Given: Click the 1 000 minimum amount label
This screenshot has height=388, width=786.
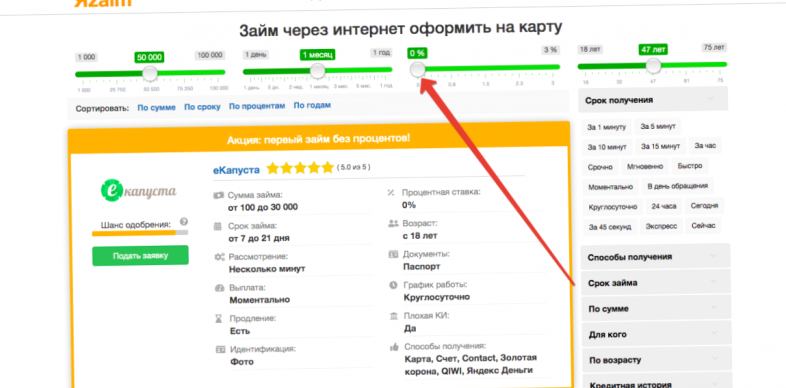Looking at the screenshot, I should coord(86,57).
